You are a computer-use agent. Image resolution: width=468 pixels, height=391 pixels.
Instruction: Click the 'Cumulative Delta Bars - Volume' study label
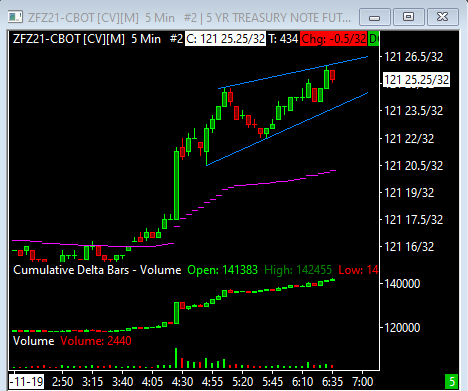pos(97,270)
